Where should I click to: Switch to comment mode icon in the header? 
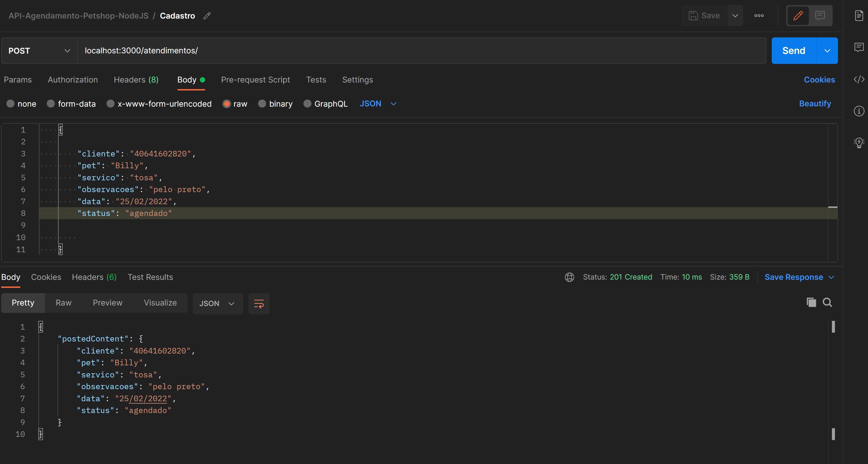[x=820, y=16]
